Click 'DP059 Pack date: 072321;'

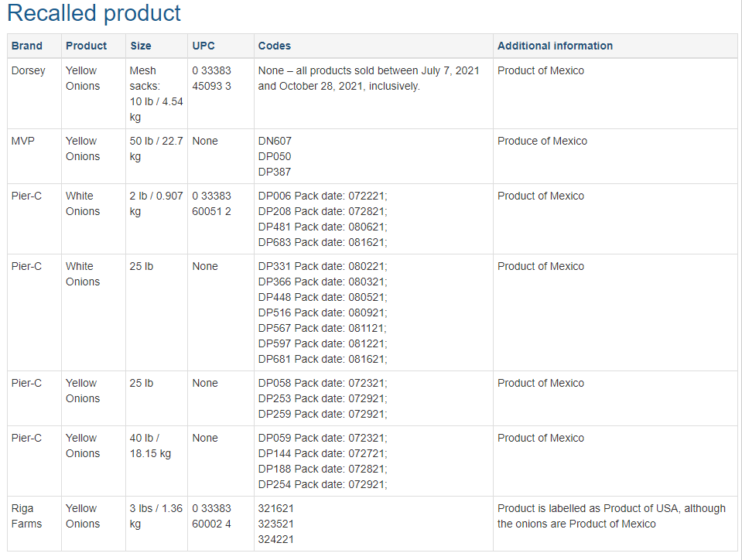[x=323, y=438]
